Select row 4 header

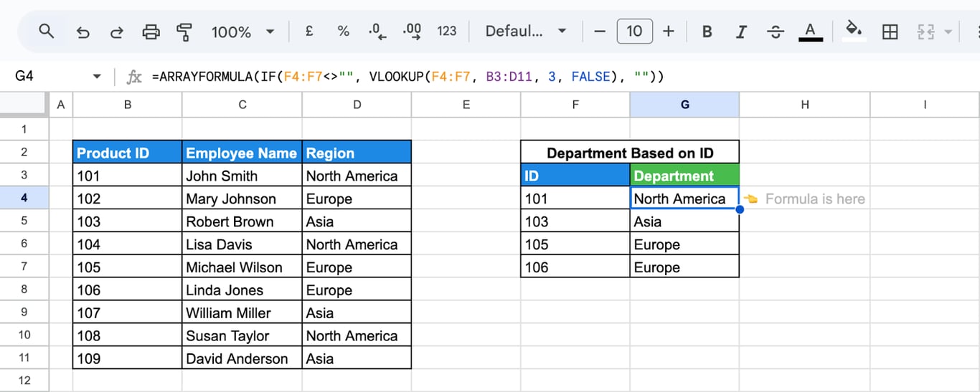24,198
